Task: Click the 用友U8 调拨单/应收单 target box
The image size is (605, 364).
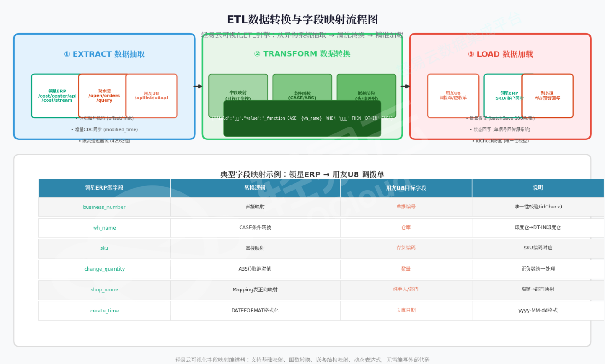Action: click(x=453, y=96)
